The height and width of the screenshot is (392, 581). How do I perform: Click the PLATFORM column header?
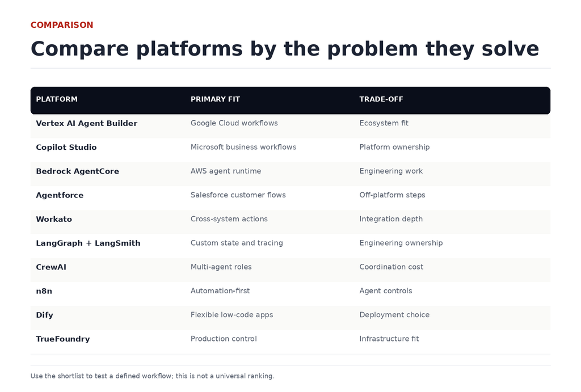click(x=57, y=99)
